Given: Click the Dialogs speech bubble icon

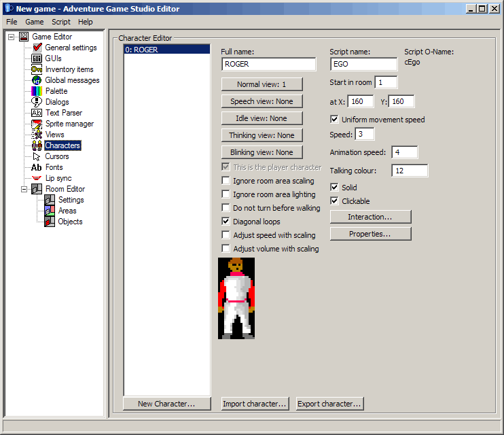Looking at the screenshot, I should tap(36, 102).
